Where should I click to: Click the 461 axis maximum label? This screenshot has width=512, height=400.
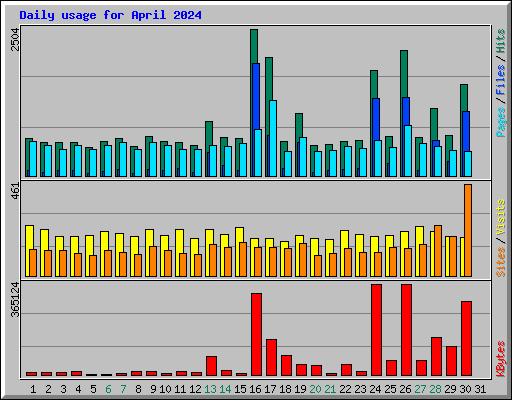pos(15,191)
